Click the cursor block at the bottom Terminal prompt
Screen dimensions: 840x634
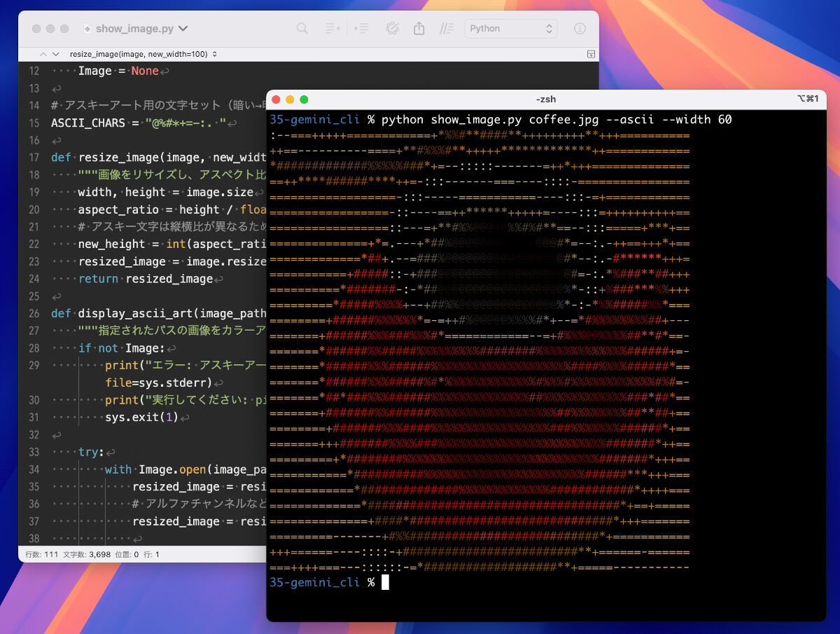click(385, 582)
